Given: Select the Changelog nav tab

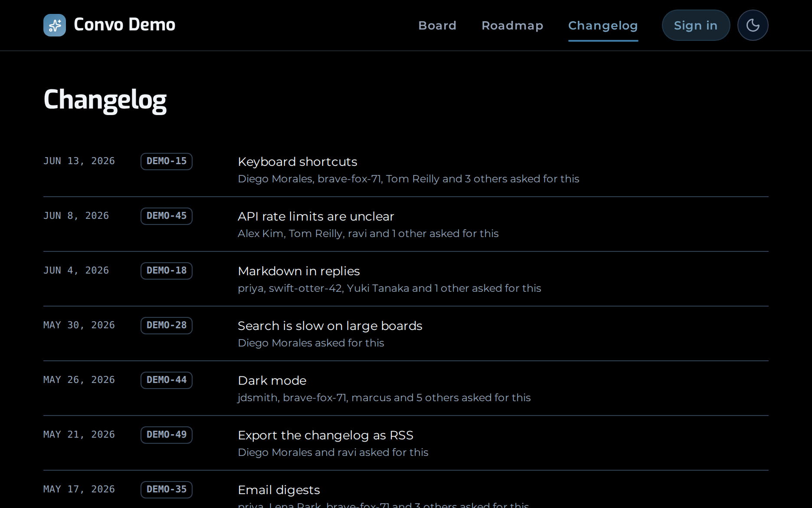Looking at the screenshot, I should [x=603, y=26].
